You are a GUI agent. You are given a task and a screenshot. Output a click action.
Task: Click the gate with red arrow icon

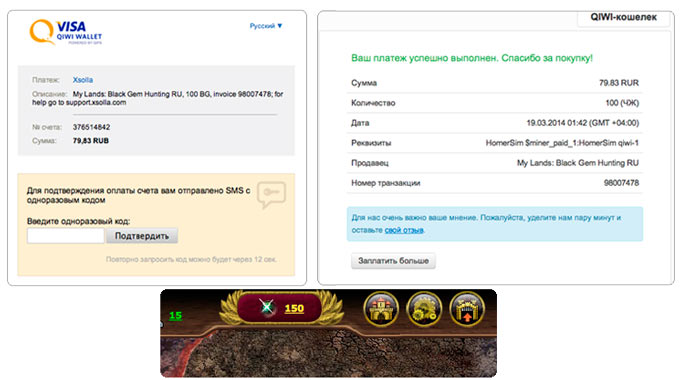[467, 308]
